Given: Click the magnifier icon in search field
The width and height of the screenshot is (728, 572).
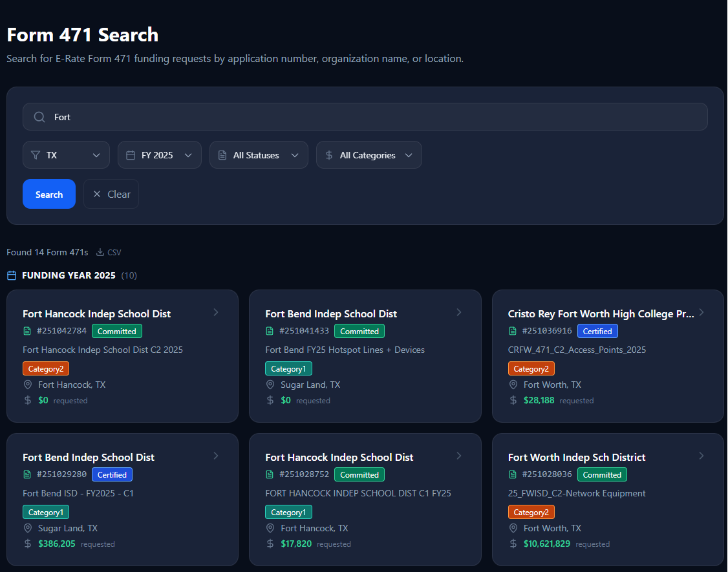Looking at the screenshot, I should [39, 117].
